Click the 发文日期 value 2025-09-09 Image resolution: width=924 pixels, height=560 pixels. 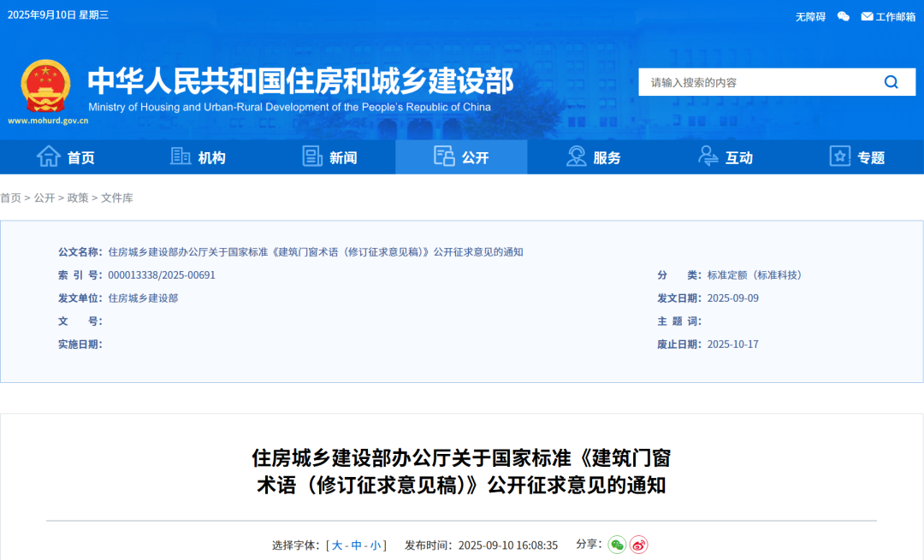[732, 298]
